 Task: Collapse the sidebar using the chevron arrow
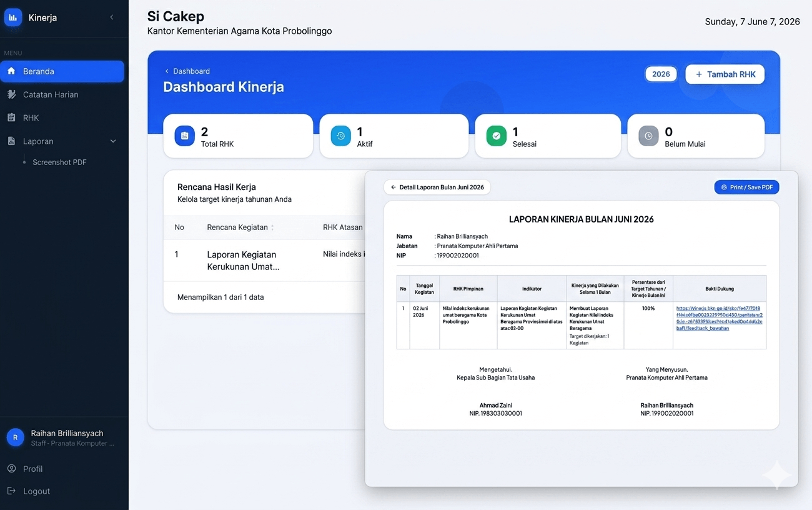click(112, 17)
